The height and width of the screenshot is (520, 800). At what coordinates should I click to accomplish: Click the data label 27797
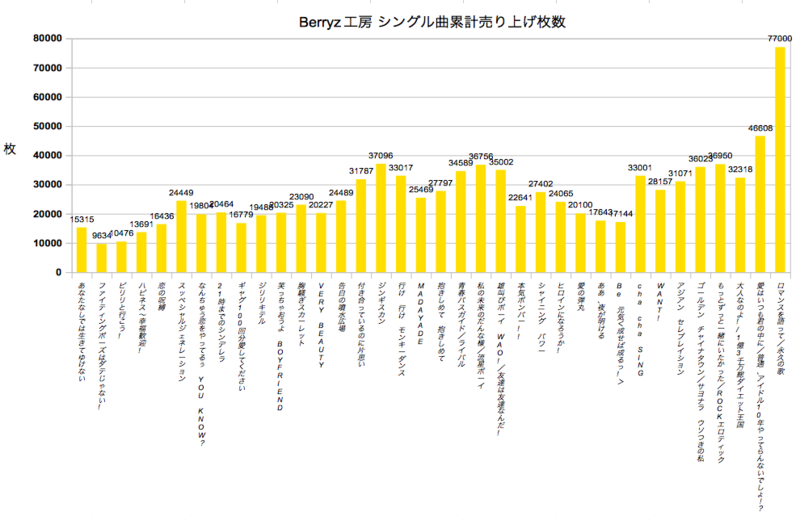click(440, 183)
